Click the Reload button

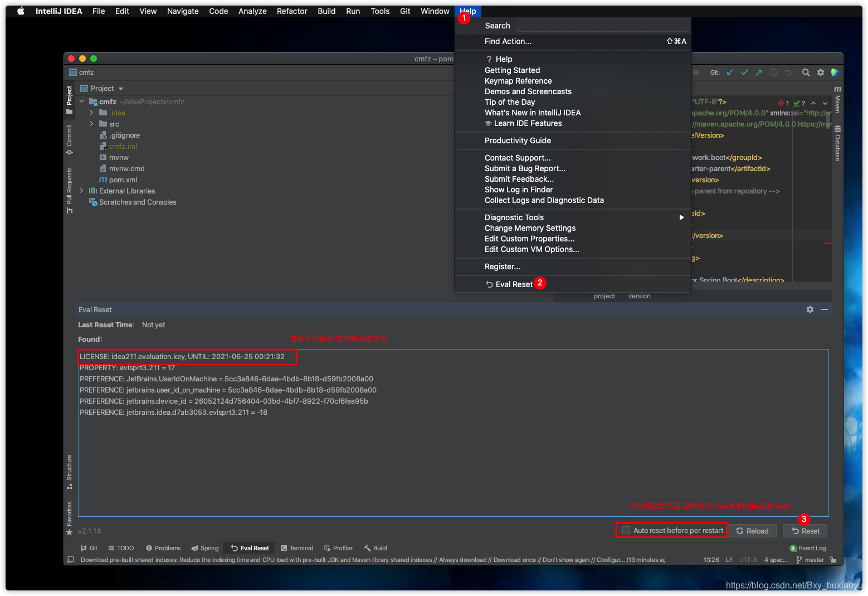coord(753,530)
